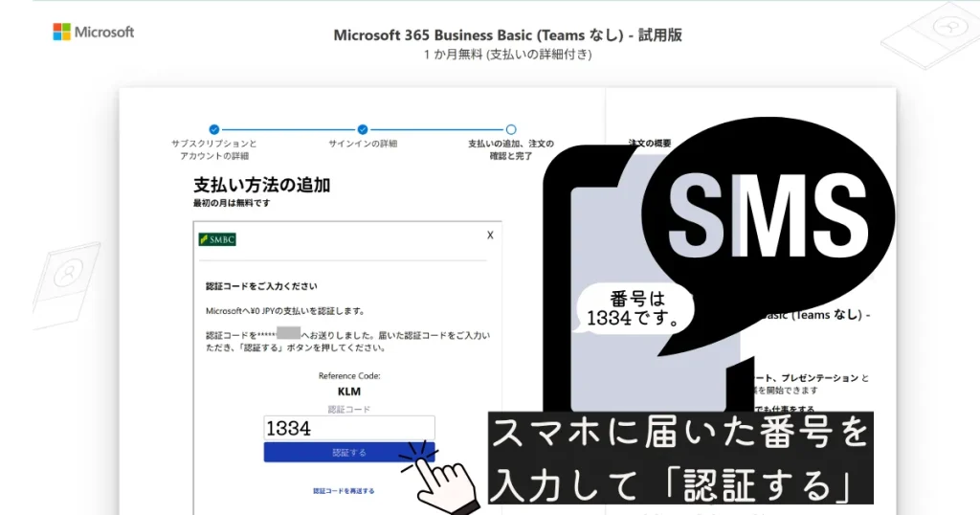Click the Microsoft 365 Business Basic page title
Viewport: 980px width, 515px height.
coord(507,35)
